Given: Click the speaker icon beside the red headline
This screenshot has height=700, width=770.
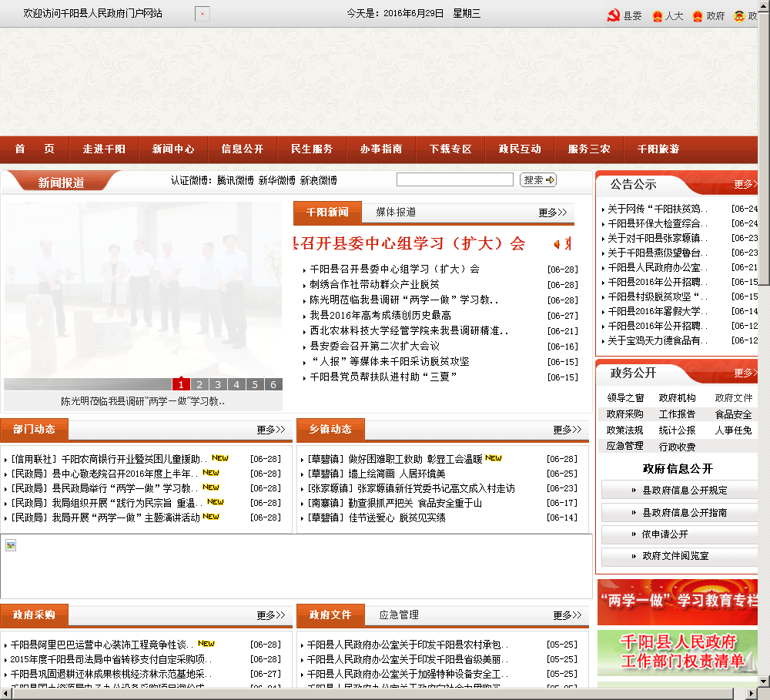Looking at the screenshot, I should point(557,244).
